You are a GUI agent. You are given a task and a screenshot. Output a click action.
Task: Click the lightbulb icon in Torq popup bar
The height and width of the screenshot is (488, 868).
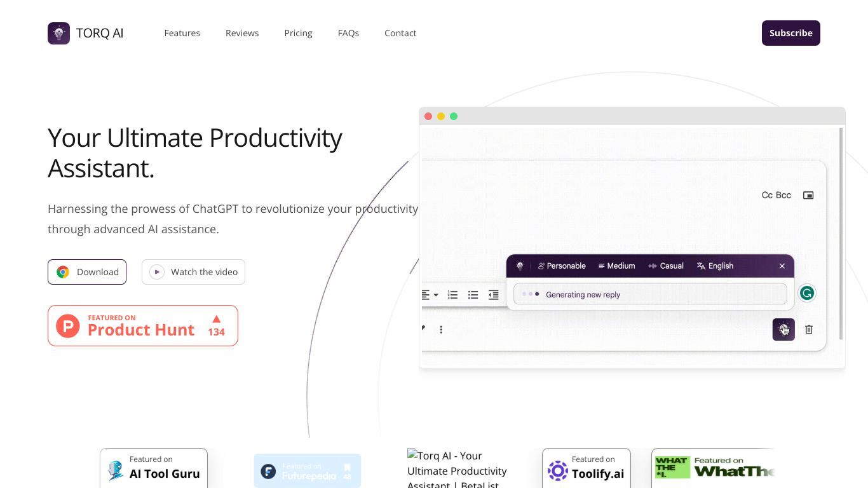pos(520,266)
